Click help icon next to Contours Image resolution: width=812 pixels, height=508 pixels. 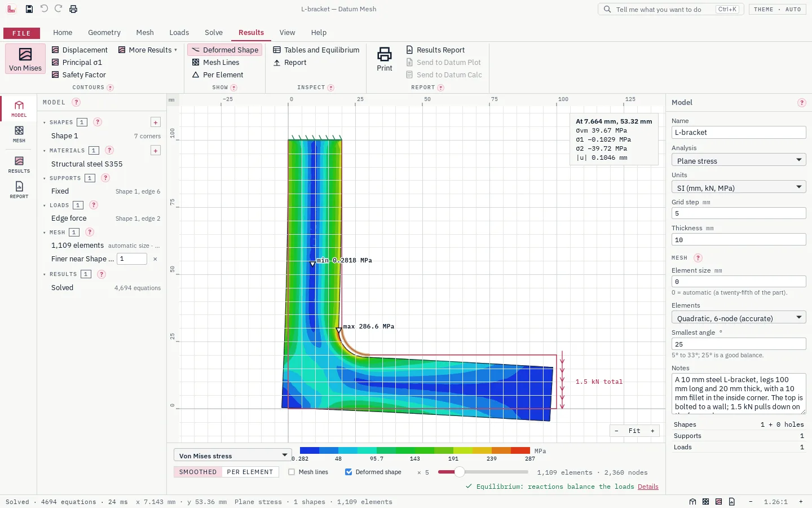pos(111,87)
